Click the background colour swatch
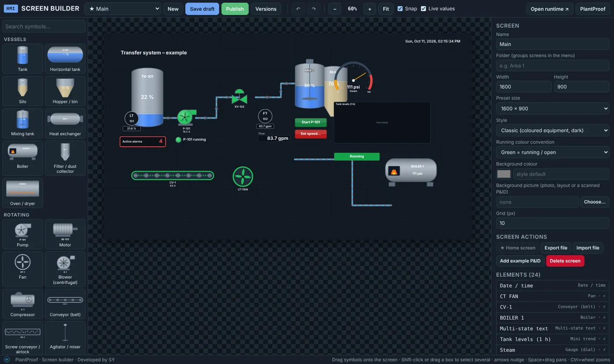 [503, 174]
